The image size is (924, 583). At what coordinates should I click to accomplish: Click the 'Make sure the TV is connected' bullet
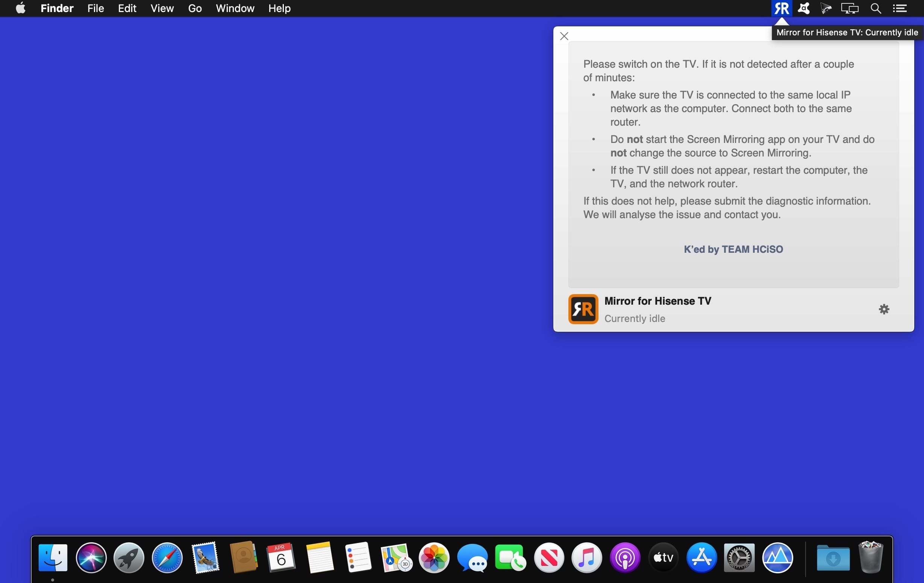(x=731, y=108)
